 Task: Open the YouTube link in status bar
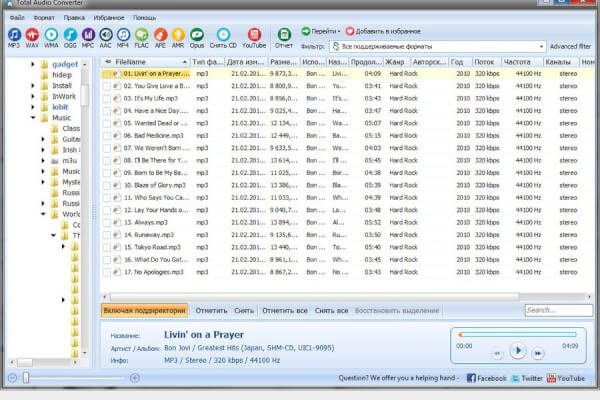(x=566, y=378)
